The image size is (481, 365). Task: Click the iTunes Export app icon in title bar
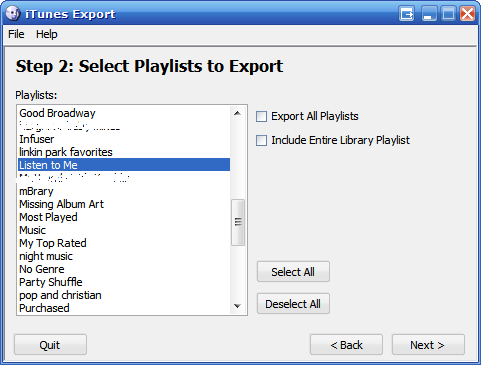(x=13, y=14)
